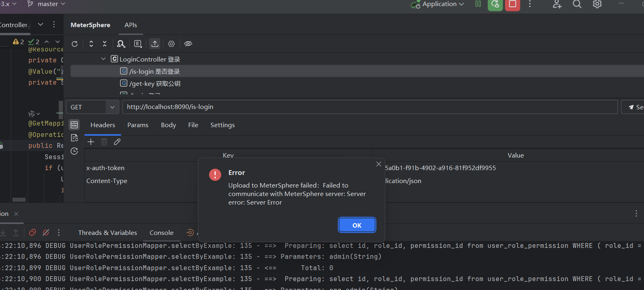Image resolution: width=644 pixels, height=290 pixels.
Task: Click the add header plus icon
Action: (91, 142)
